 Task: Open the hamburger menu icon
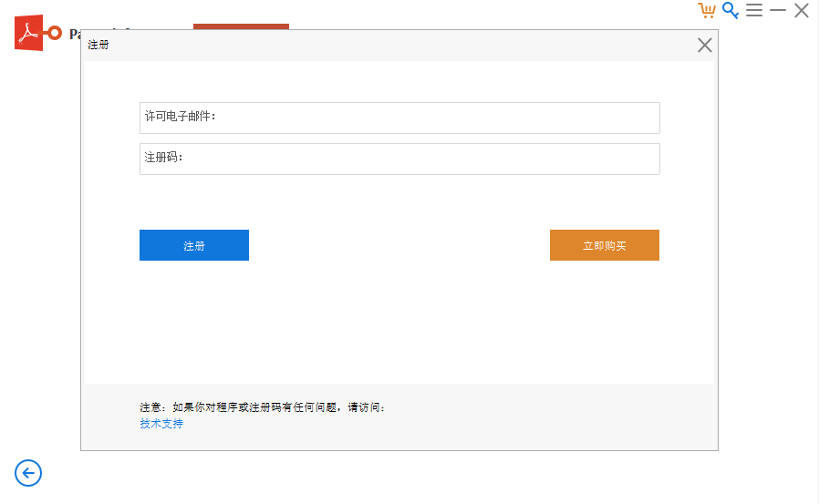click(753, 10)
